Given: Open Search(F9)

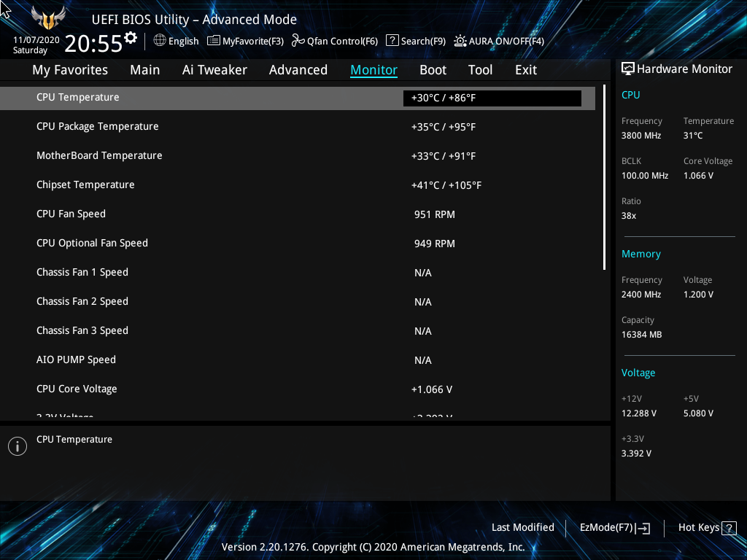Looking at the screenshot, I should (416, 41).
